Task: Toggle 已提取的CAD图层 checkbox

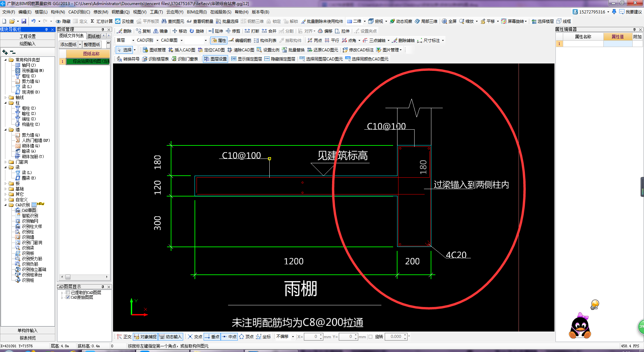Action: (68, 293)
